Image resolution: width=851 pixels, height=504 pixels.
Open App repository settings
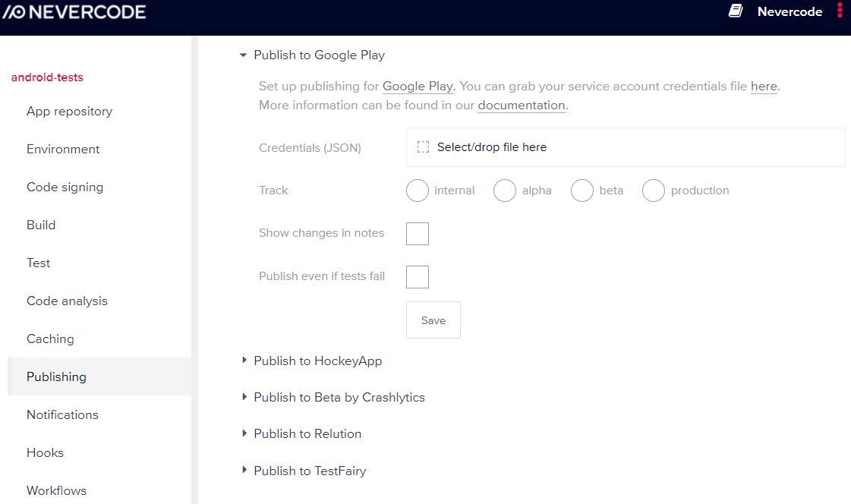pos(70,112)
